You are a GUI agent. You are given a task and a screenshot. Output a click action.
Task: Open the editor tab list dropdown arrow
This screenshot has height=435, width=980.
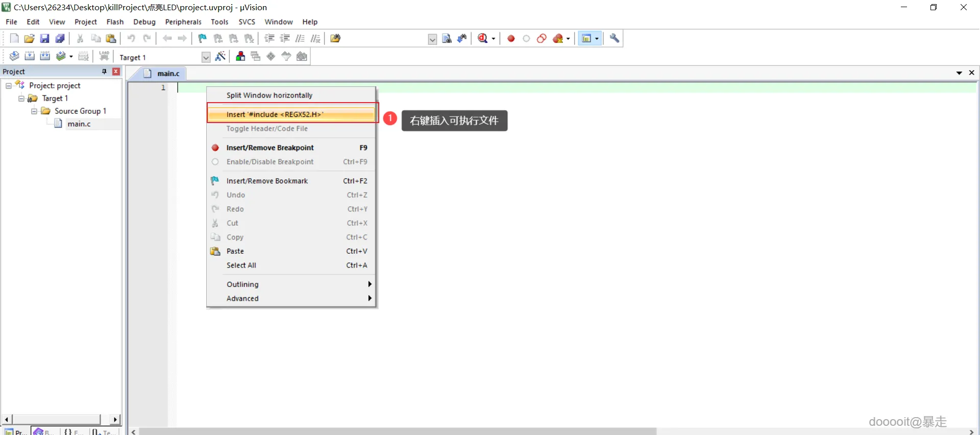pos(959,73)
